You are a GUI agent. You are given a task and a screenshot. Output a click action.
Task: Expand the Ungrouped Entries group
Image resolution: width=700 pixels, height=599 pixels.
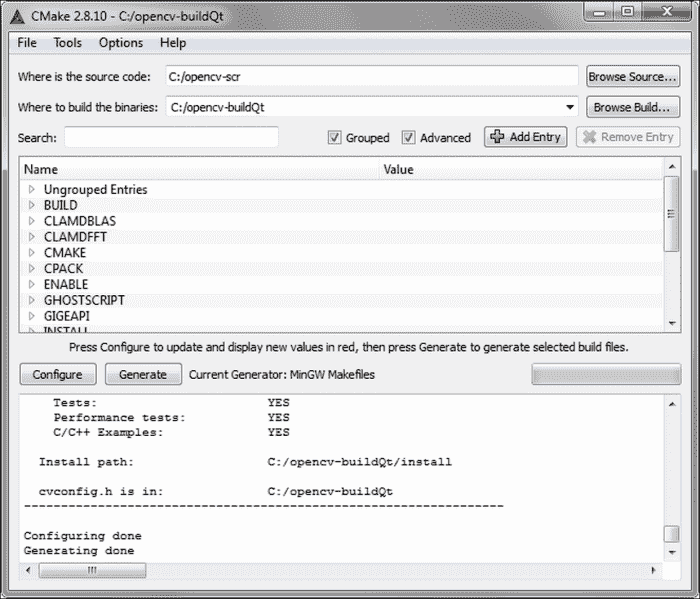pyautogui.click(x=32, y=189)
